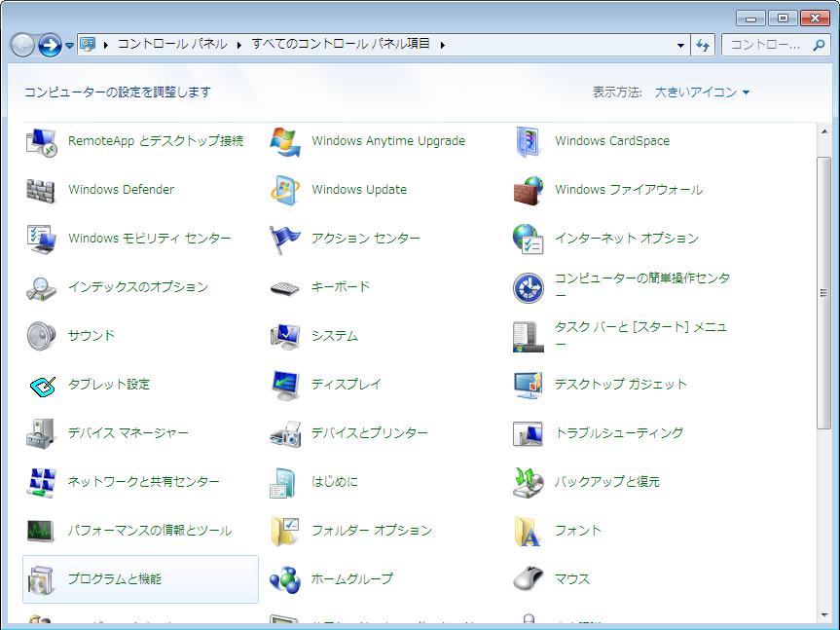Open the Windows モビリティ センター icon
This screenshot has height=630, width=840.
coord(41,239)
